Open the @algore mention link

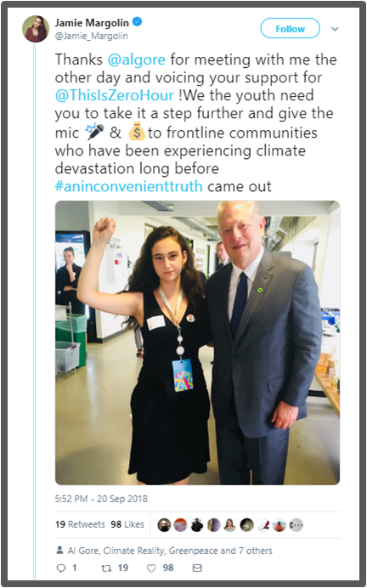137,59
